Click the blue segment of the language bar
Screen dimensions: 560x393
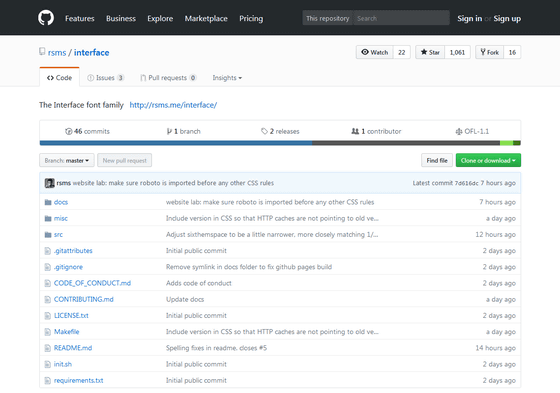point(176,143)
